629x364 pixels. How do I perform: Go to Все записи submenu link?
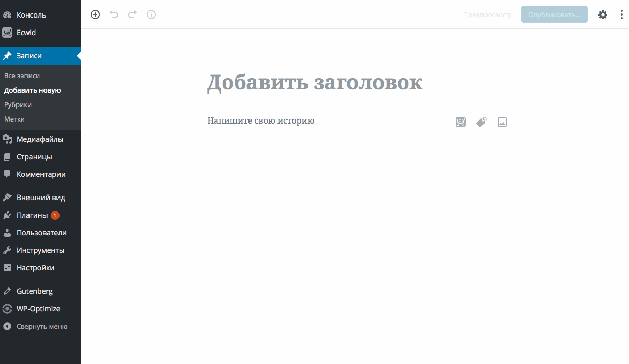[x=22, y=75]
